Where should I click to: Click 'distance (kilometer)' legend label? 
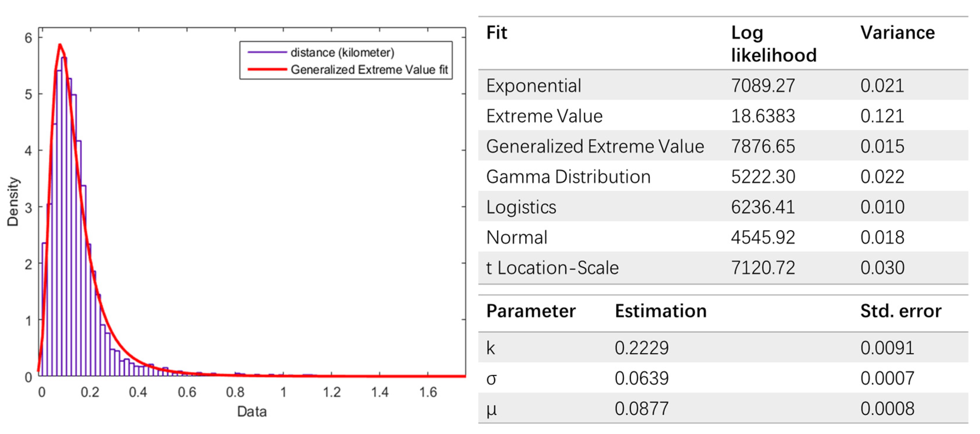[342, 53]
